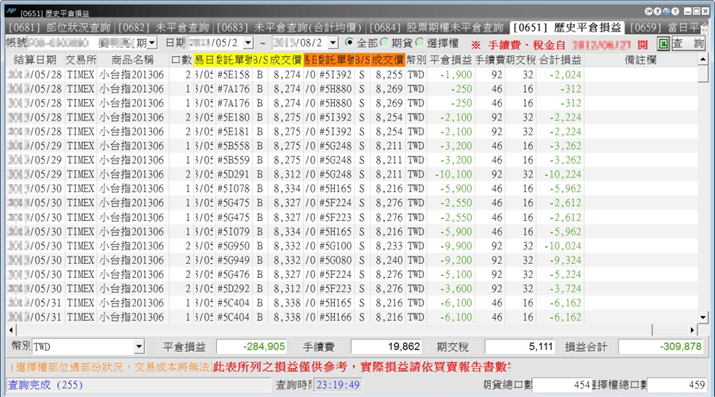Screen dimensions: 715x397
Task: Click the 查詢 query button
Action: [688, 44]
